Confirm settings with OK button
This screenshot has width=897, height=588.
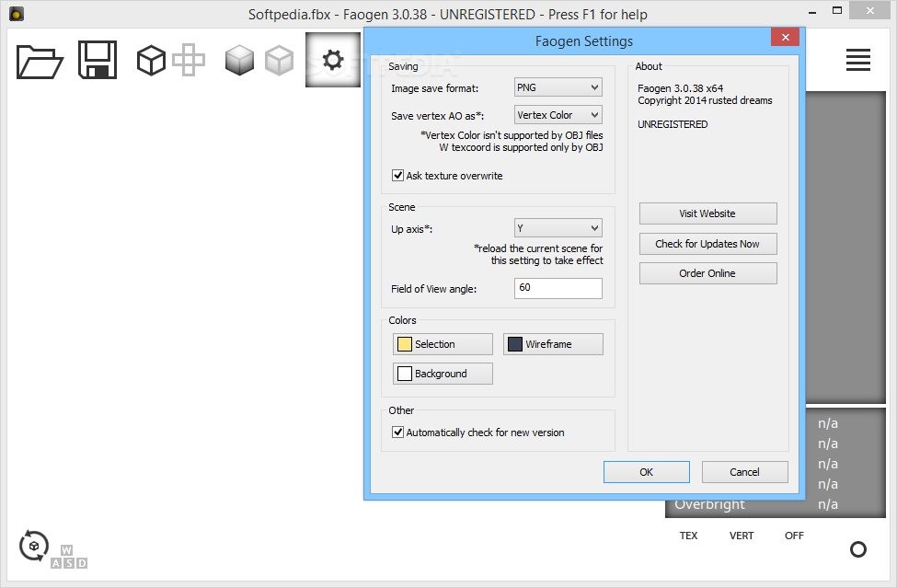[647, 472]
